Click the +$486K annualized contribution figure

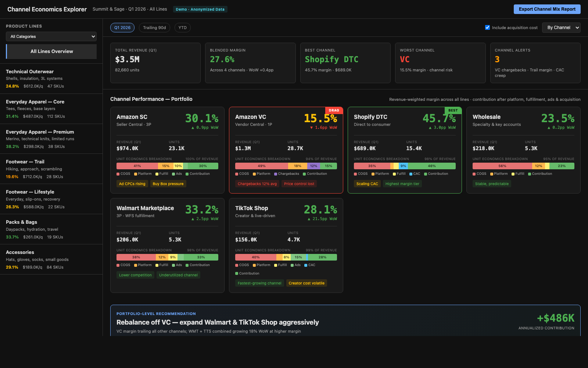click(x=556, y=318)
